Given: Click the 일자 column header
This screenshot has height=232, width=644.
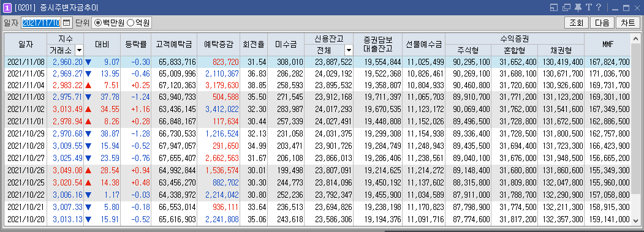Looking at the screenshot, I should (26, 44).
